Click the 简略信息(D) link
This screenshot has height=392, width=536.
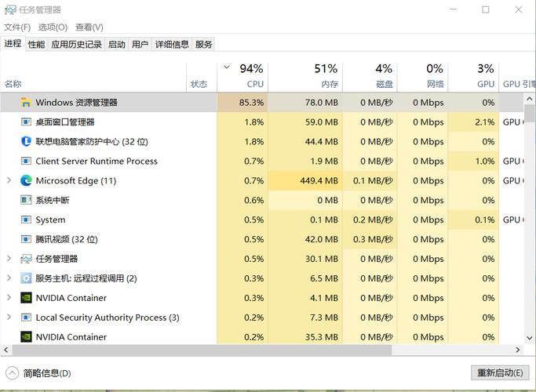point(47,373)
